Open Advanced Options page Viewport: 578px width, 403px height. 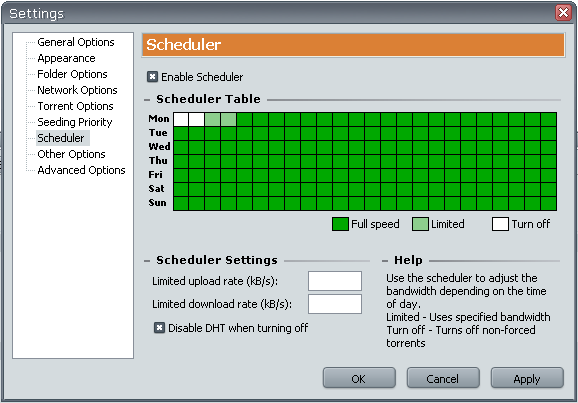click(x=81, y=170)
